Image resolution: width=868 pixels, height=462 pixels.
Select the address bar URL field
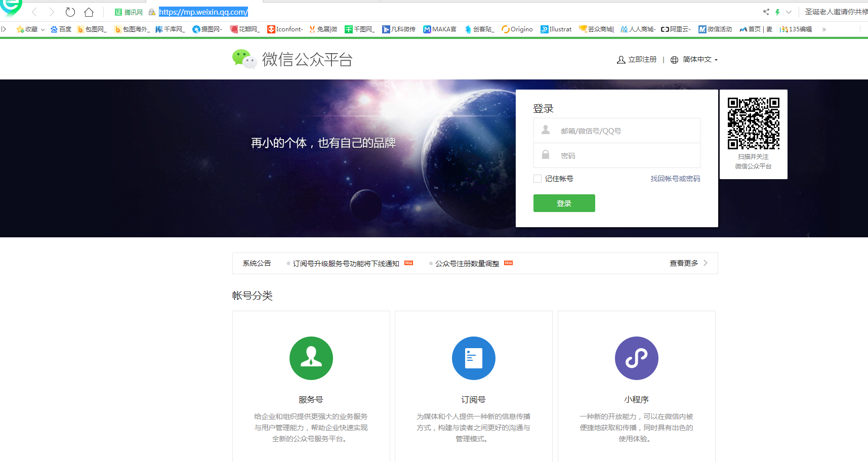[203, 12]
